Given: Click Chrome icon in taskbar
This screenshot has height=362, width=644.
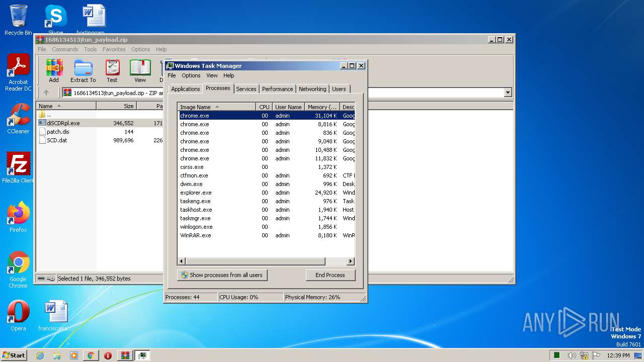Looking at the screenshot, I should (x=91, y=355).
